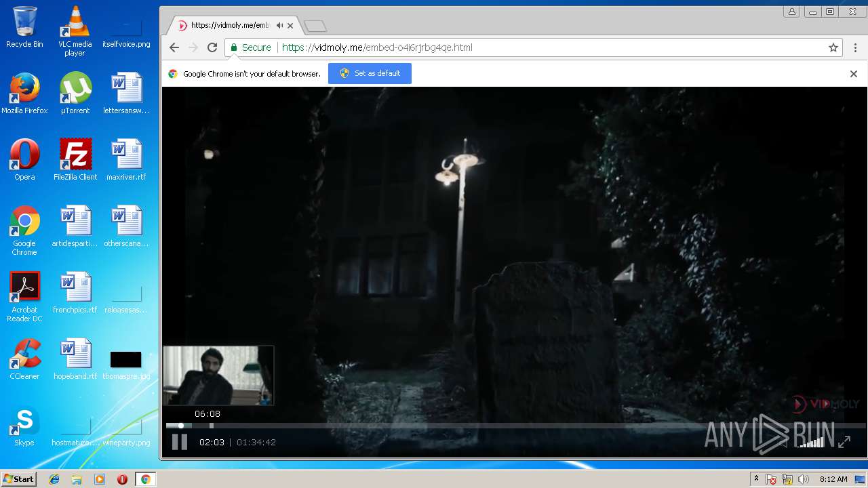Bookmark this page with star icon
The height and width of the screenshot is (488, 868).
833,47
